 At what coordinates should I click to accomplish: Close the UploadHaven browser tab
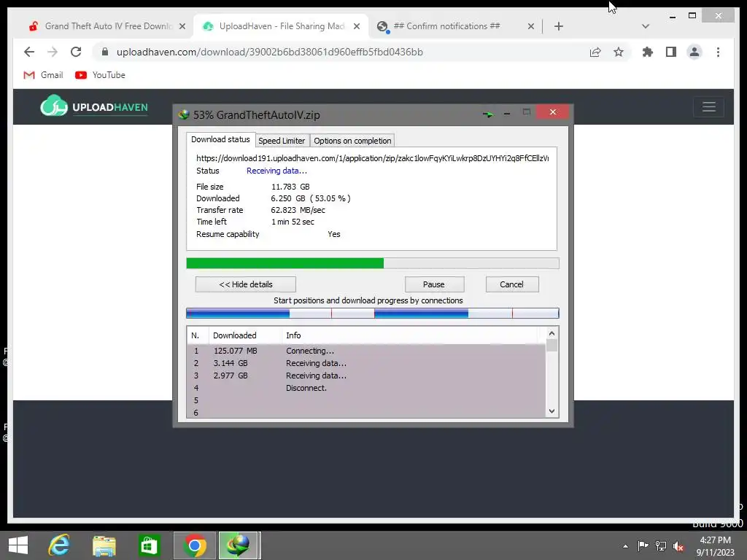pyautogui.click(x=356, y=26)
